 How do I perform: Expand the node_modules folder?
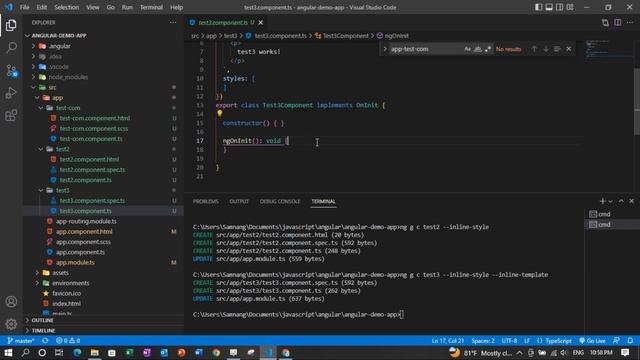103,77
